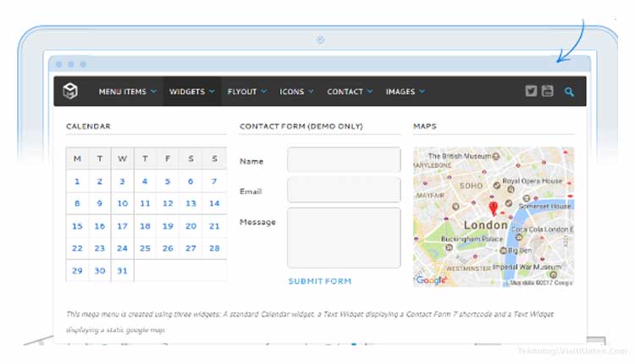Select calendar day 23
The height and width of the screenshot is (364, 635).
100,248
